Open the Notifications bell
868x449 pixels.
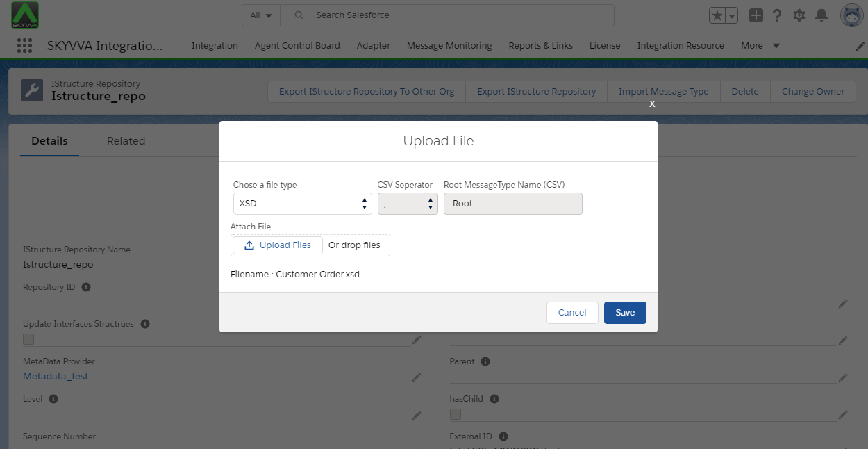[821, 15]
